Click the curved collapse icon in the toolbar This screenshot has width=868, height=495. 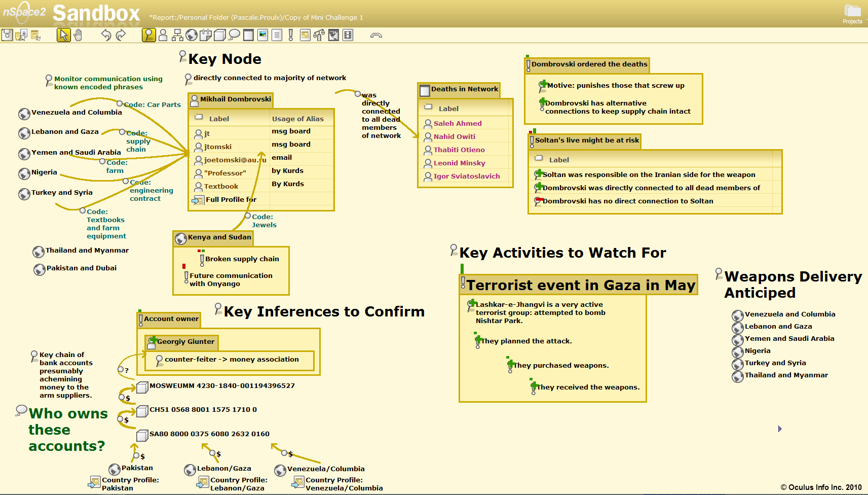376,36
